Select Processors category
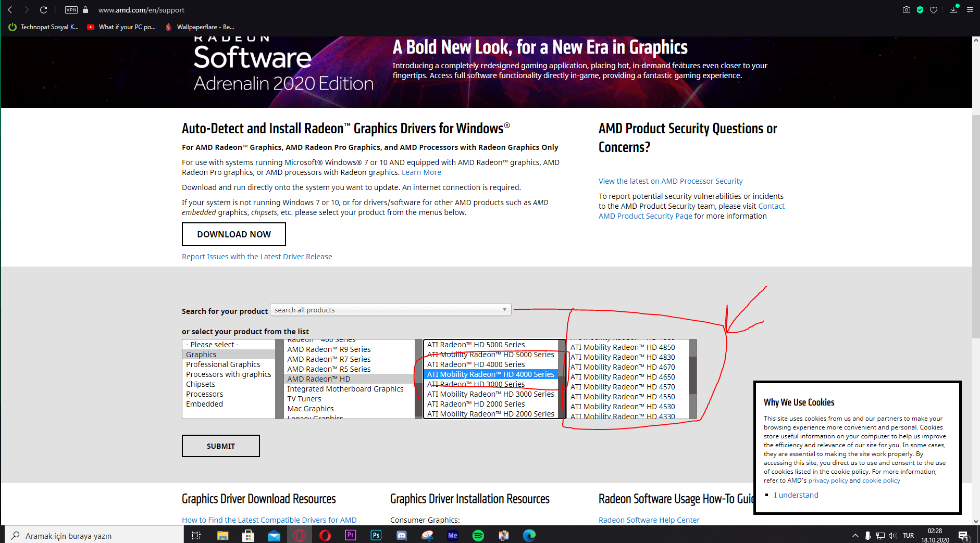This screenshot has width=980, height=543. (x=229, y=394)
